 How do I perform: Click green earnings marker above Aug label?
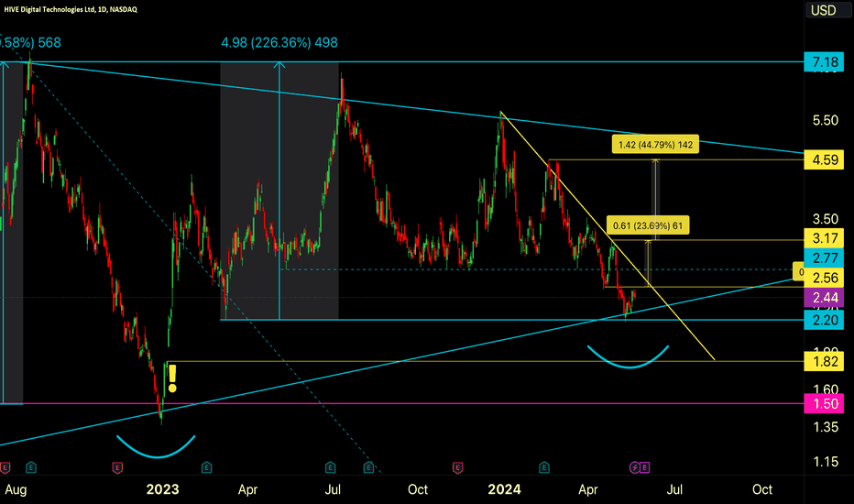coord(31,467)
